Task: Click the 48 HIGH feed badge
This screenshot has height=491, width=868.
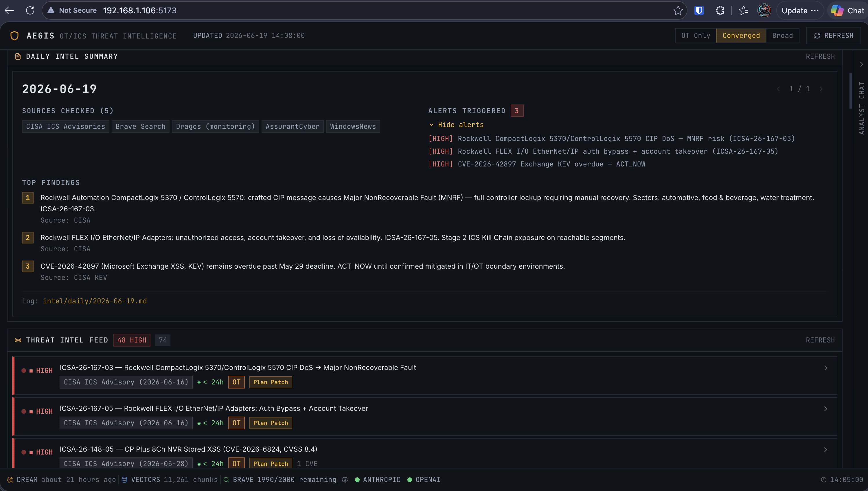Action: click(132, 340)
